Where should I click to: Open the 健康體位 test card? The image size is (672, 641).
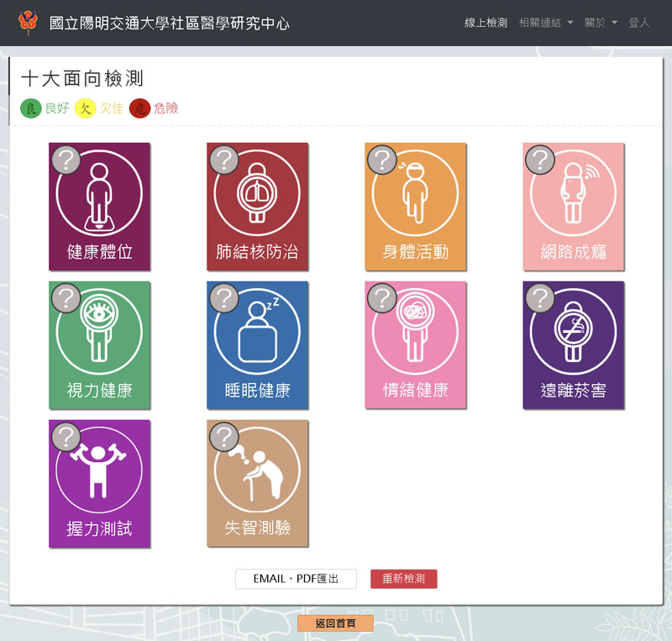[99, 207]
